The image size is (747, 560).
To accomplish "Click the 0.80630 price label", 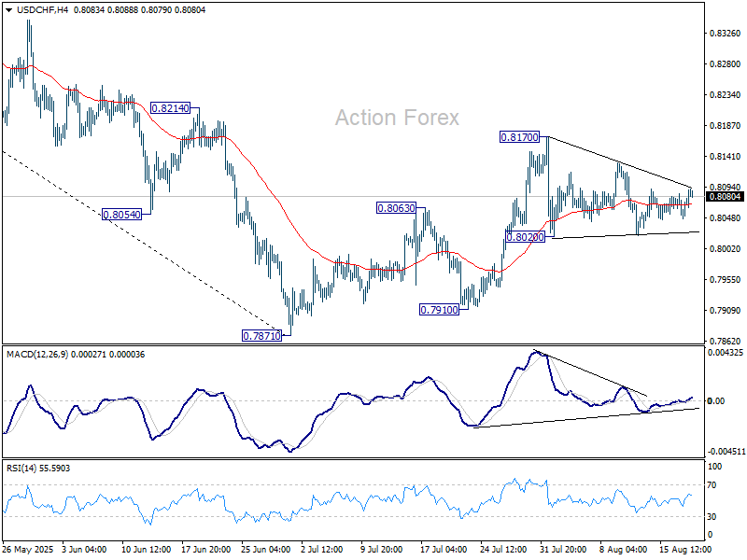I will [x=396, y=207].
